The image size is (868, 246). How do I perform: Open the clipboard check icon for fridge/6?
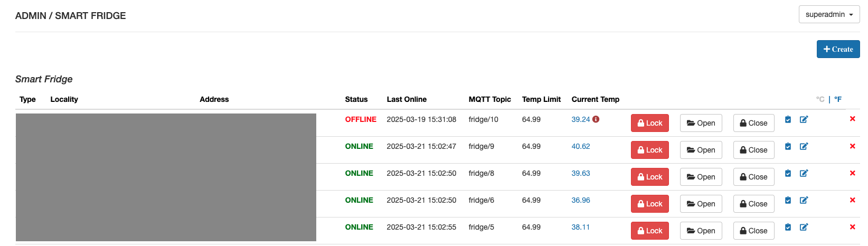788,200
